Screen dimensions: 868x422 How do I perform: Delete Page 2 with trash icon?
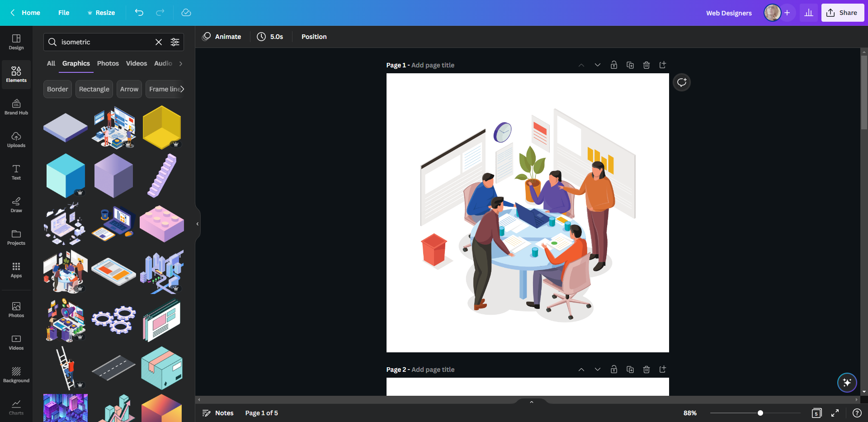pos(646,370)
